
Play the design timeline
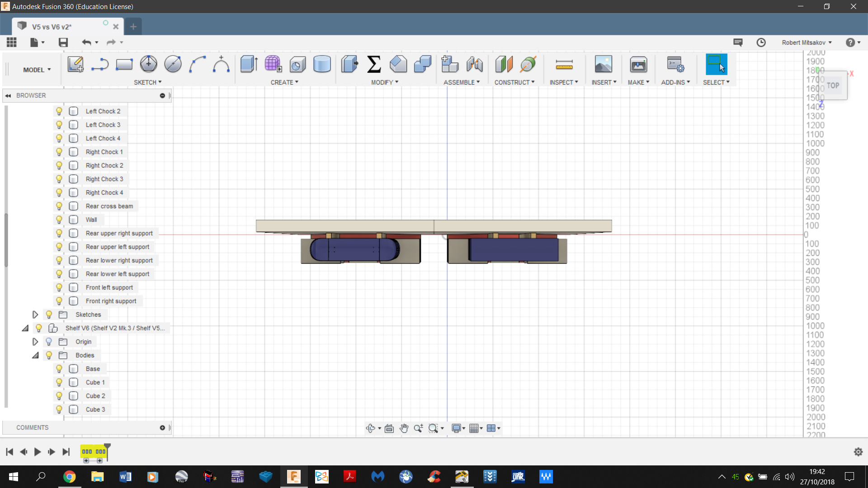(38, 452)
